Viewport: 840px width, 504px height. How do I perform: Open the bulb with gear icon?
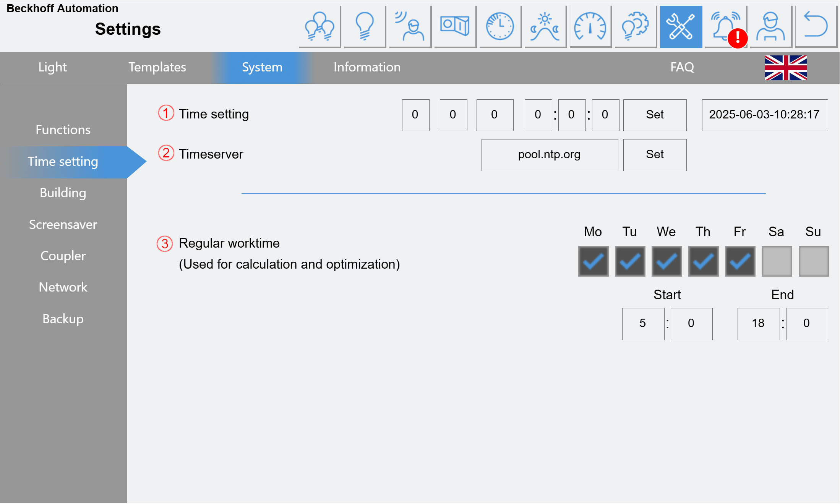[636, 27]
